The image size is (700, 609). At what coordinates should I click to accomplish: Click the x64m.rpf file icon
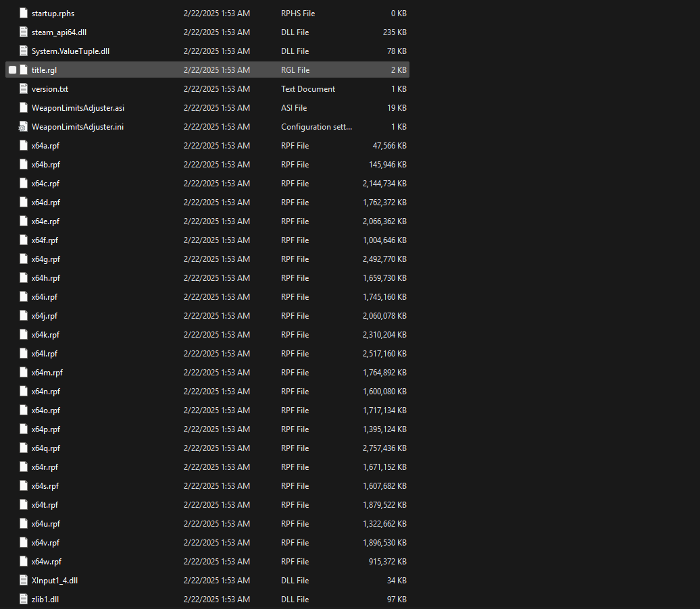click(x=24, y=373)
